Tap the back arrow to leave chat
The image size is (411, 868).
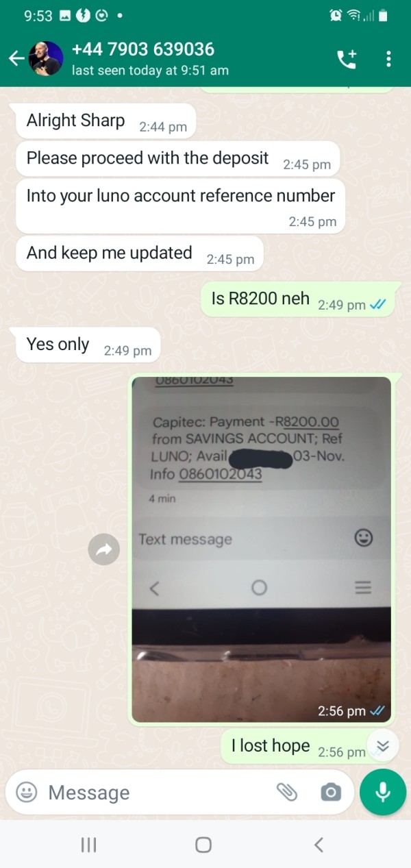[x=16, y=59]
